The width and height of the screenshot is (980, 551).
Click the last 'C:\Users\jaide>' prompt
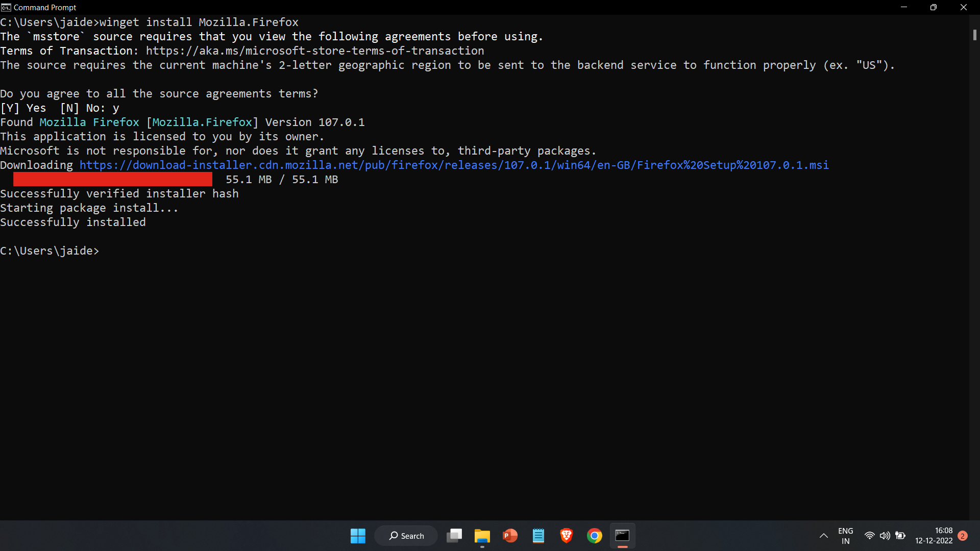coord(50,251)
